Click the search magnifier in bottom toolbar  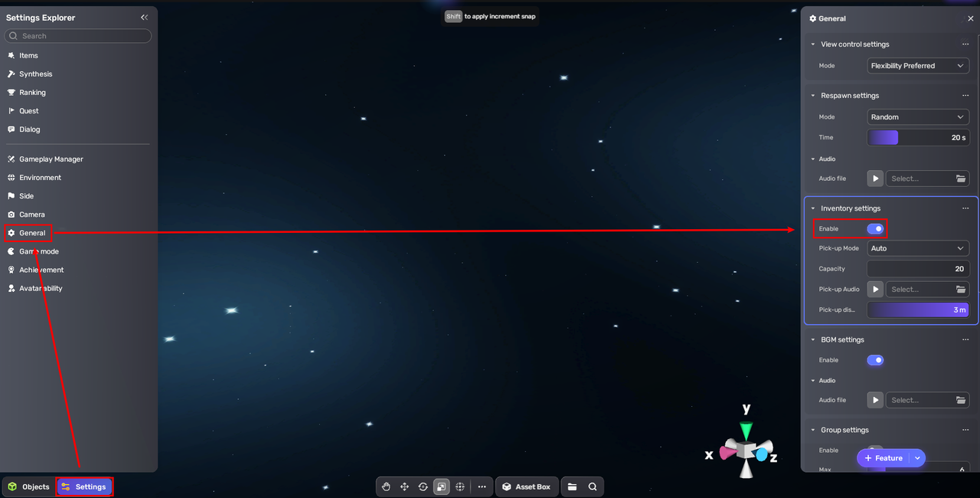593,487
